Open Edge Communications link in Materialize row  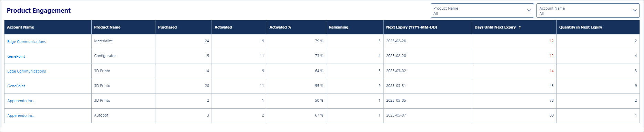[27, 42]
